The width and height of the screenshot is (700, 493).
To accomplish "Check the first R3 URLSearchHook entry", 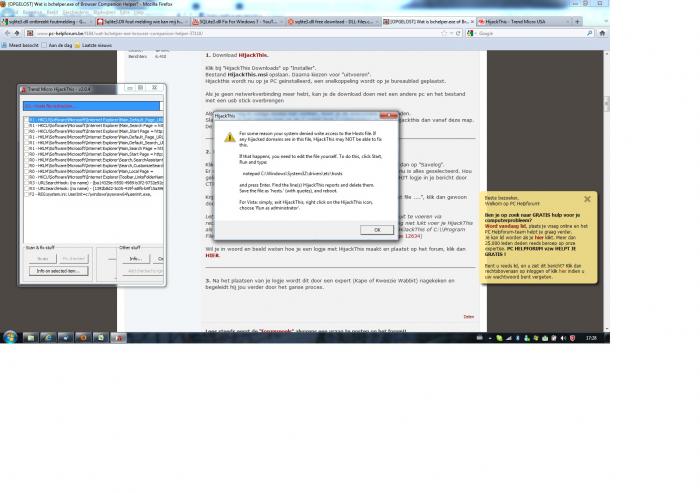I will click(26, 183).
